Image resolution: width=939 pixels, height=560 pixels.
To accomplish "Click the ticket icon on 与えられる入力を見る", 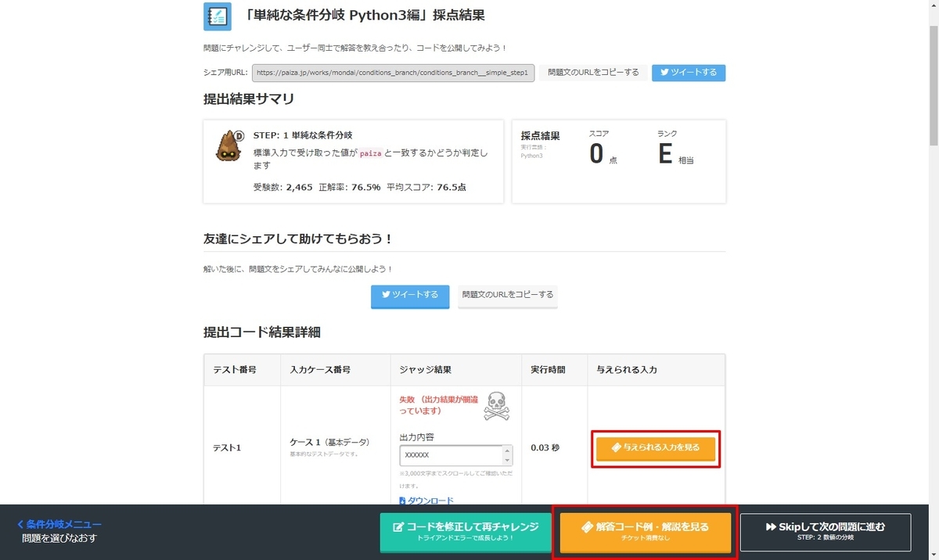I will (x=615, y=448).
